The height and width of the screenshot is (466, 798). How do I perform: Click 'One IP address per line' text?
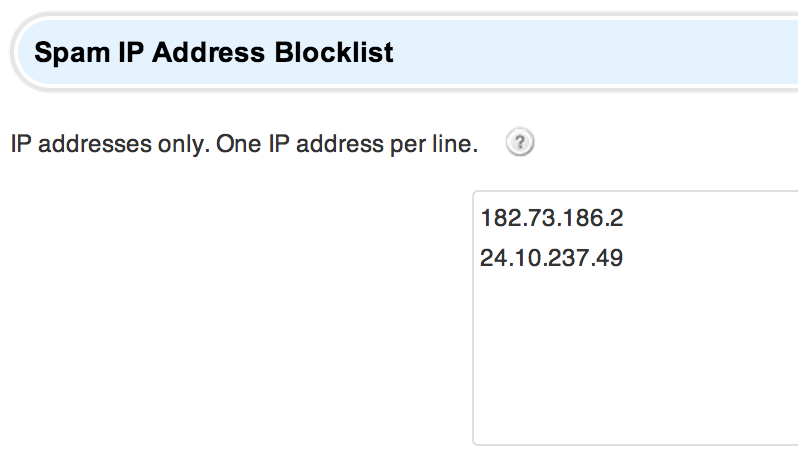[x=347, y=144]
